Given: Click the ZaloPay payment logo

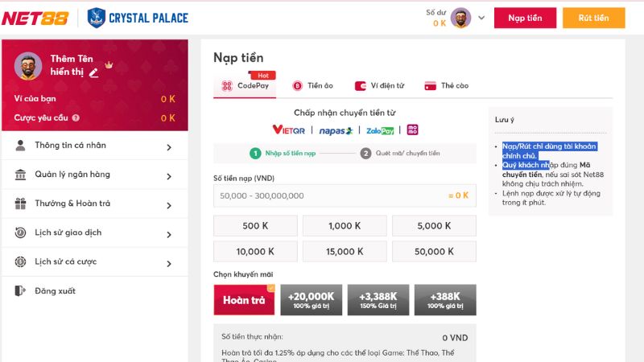Looking at the screenshot, I should pyautogui.click(x=380, y=130).
